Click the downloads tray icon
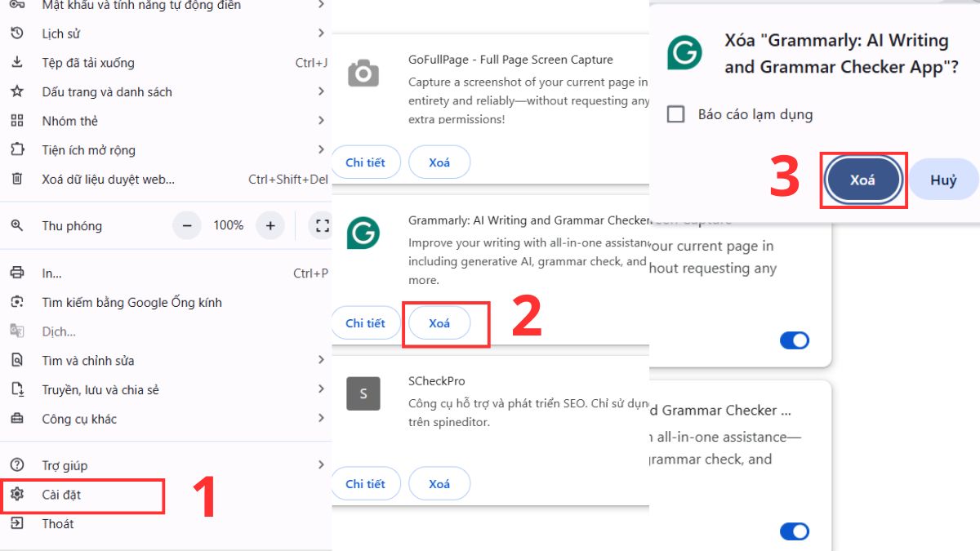The width and height of the screenshot is (980, 551). point(17,63)
